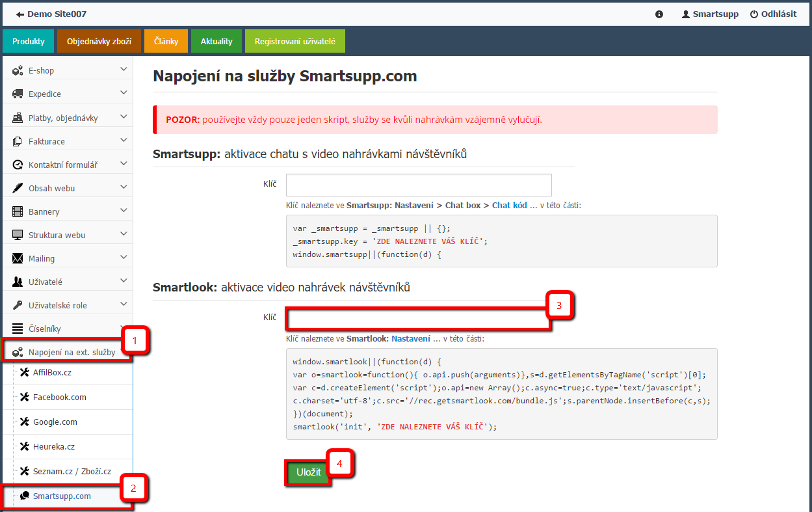Open the AffilBox.cz settings page
The height and width of the screenshot is (512, 812).
click(52, 372)
